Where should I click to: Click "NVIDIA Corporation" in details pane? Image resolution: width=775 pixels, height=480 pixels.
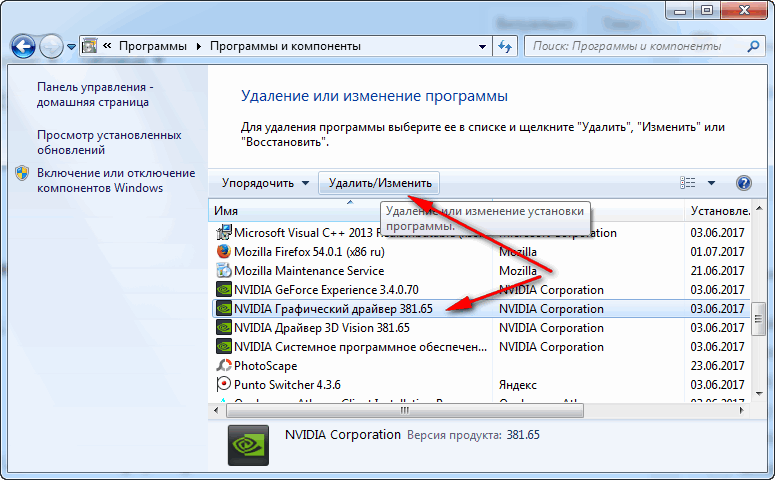tap(343, 435)
